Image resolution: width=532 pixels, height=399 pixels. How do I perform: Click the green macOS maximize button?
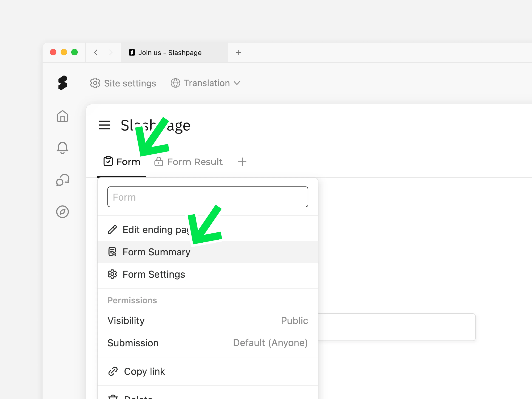coord(74,52)
